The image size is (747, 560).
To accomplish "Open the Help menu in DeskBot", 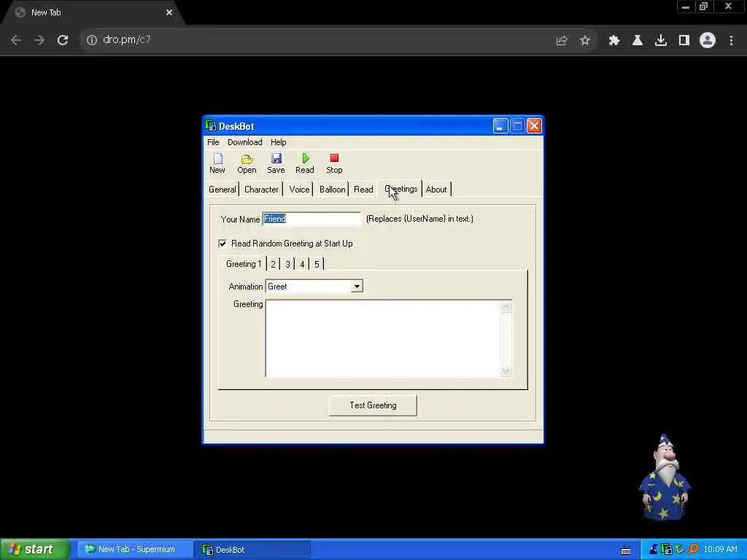I will pyautogui.click(x=278, y=142).
